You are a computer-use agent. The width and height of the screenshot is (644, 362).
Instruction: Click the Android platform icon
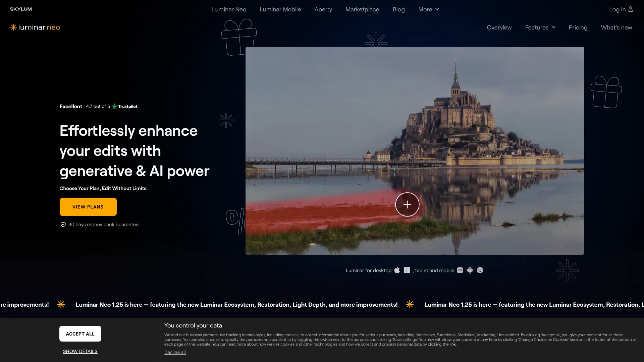tap(470, 270)
